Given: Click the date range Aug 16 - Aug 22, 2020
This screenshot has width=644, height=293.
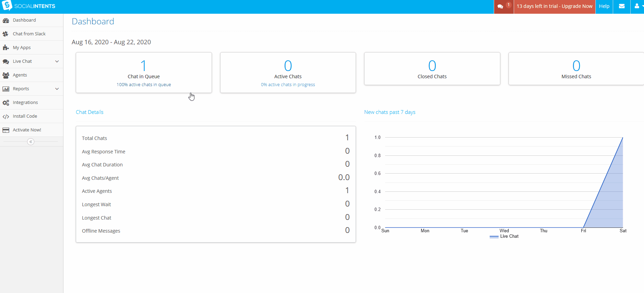Looking at the screenshot, I should click(111, 42).
